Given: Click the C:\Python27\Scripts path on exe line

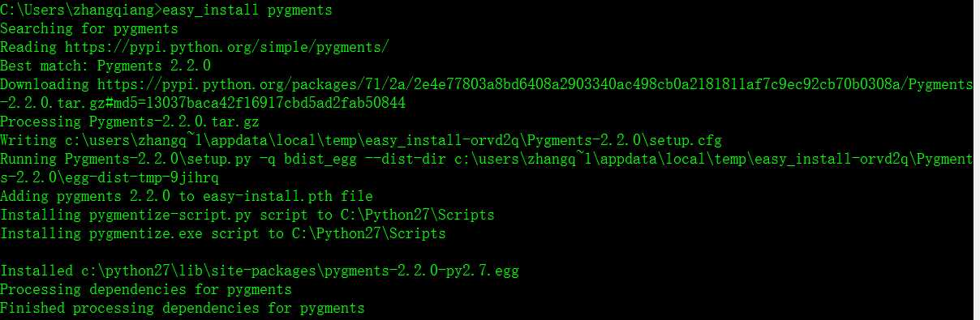Looking at the screenshot, I should coord(368,233).
